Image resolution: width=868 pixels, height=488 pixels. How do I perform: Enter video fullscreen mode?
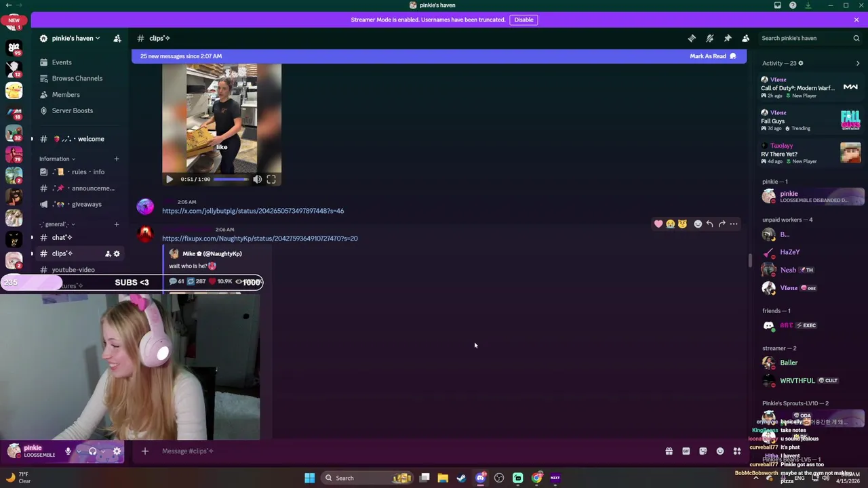271,180
